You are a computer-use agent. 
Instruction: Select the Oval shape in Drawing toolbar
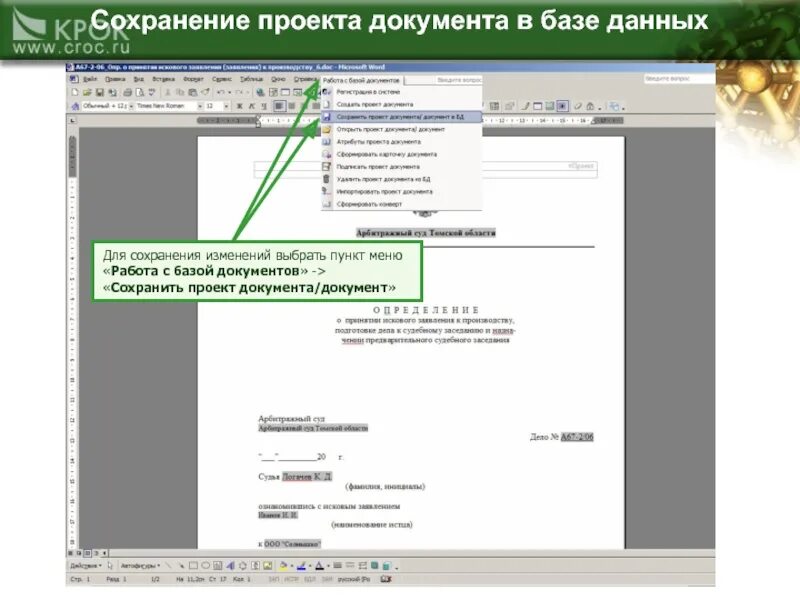206,565
